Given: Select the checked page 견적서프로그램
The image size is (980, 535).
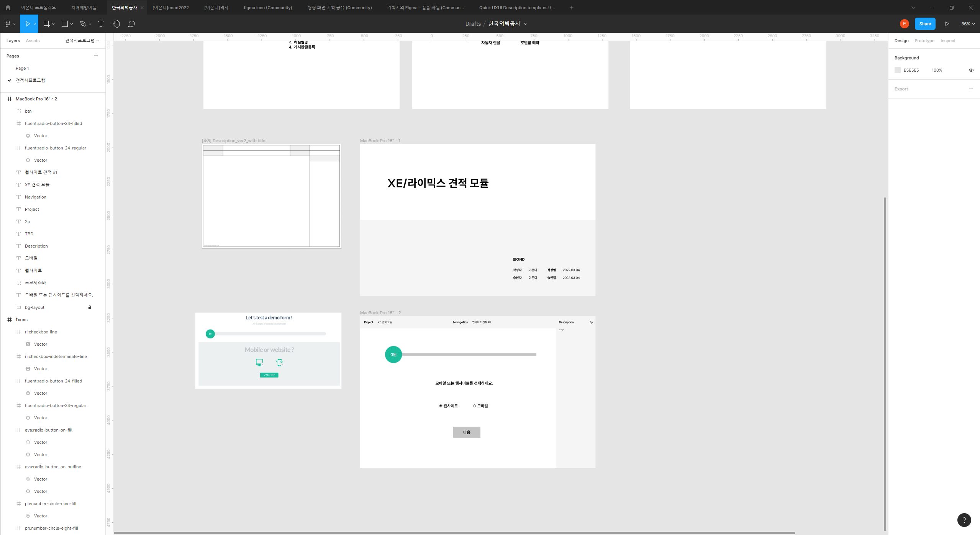Looking at the screenshot, I should [30, 80].
